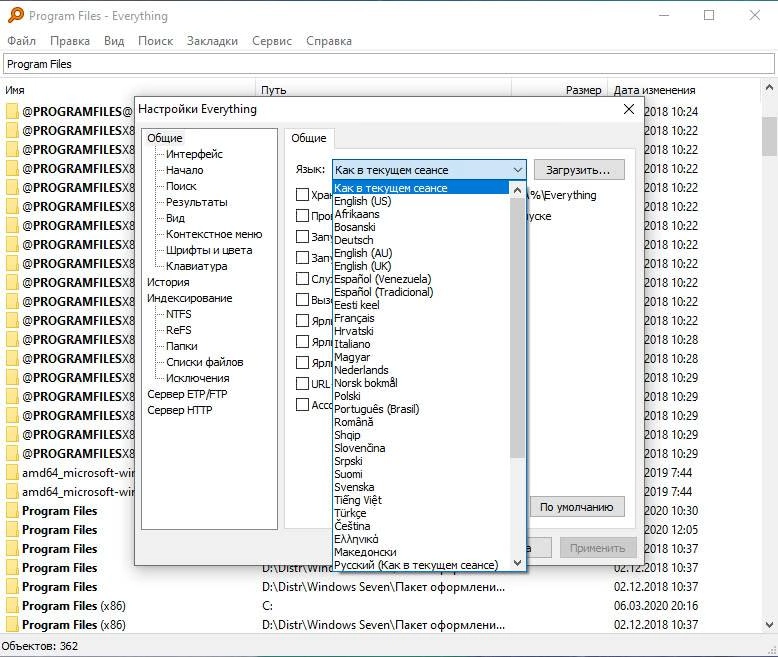The image size is (778, 657).
Task: Select Клавиатура in settings tree
Action: point(196,266)
